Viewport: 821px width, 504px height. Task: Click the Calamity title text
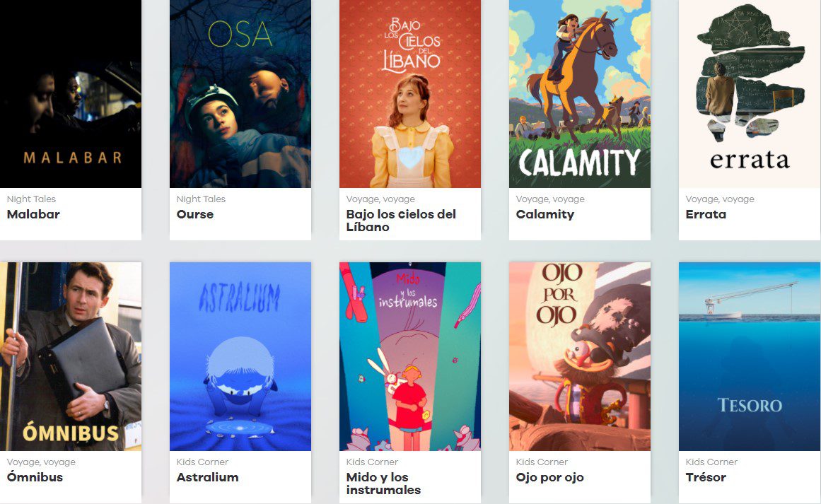click(x=545, y=214)
